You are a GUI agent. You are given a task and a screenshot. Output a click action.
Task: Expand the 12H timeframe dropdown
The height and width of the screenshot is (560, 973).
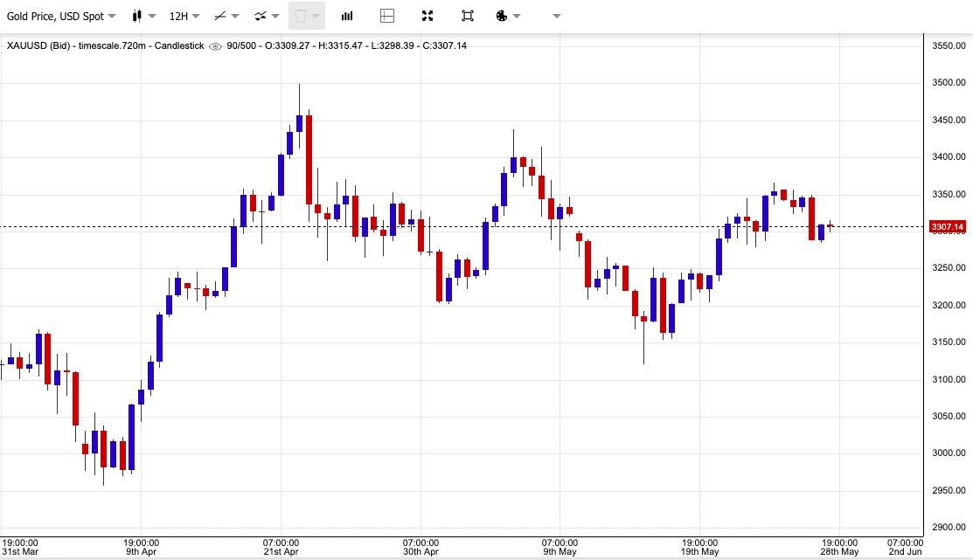click(x=195, y=16)
